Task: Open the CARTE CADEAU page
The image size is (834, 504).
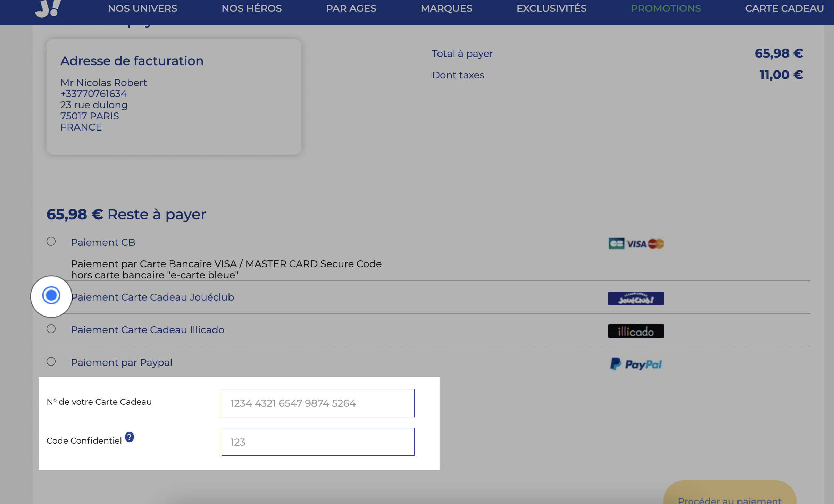Action: pos(784,8)
